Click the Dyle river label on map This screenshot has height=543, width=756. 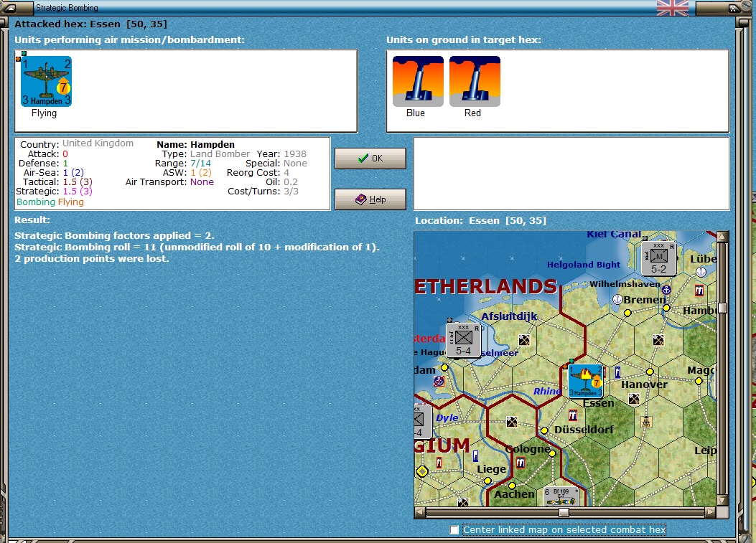(x=447, y=417)
